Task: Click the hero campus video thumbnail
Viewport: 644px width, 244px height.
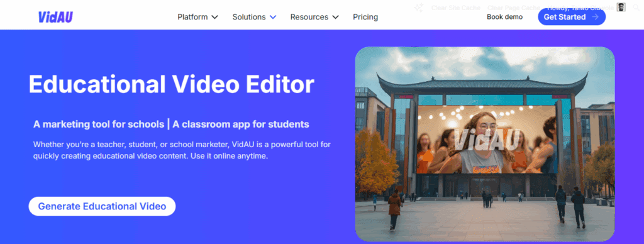Action: tap(485, 144)
